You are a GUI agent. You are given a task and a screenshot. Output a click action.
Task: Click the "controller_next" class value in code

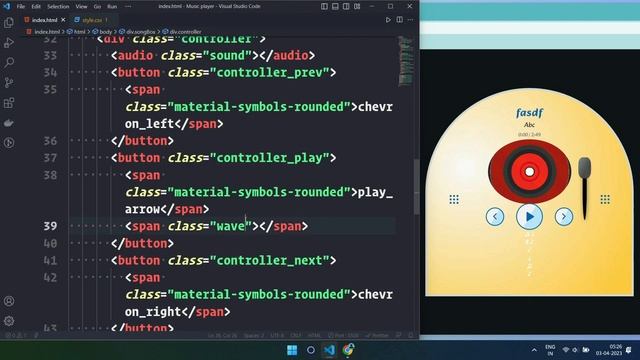(x=269, y=260)
